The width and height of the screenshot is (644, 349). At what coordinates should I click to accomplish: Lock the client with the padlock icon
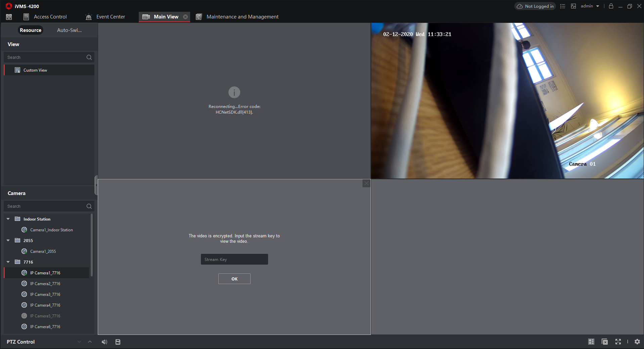pyautogui.click(x=611, y=6)
